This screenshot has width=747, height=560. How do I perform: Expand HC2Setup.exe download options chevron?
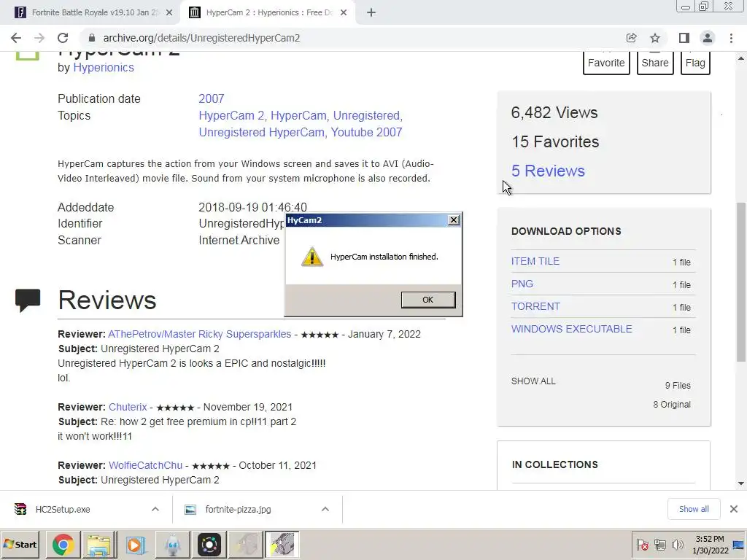155,510
